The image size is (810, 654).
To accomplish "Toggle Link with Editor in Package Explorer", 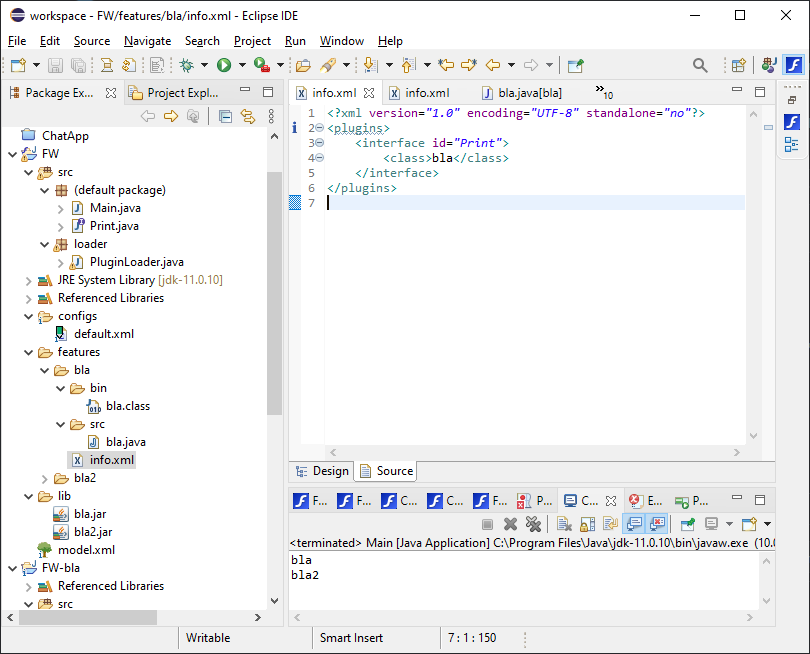I will click(247, 116).
